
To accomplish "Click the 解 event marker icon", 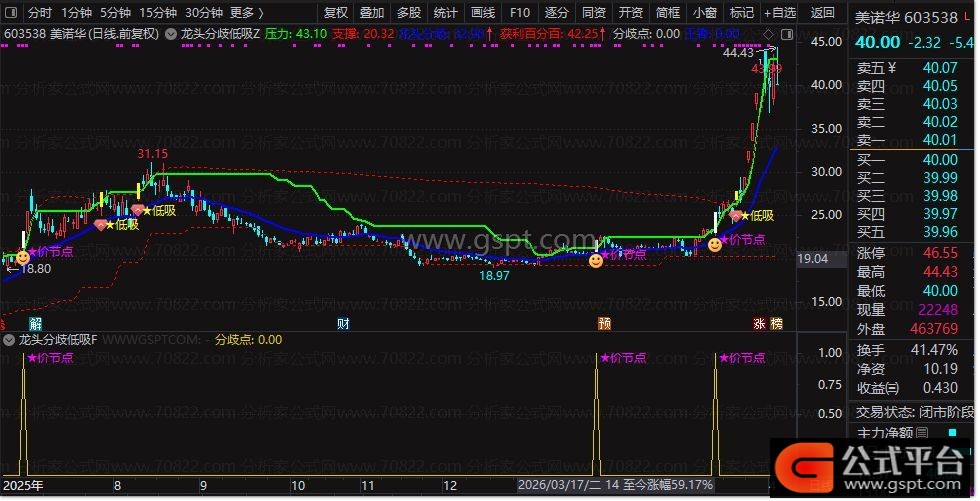I will 35,324.
